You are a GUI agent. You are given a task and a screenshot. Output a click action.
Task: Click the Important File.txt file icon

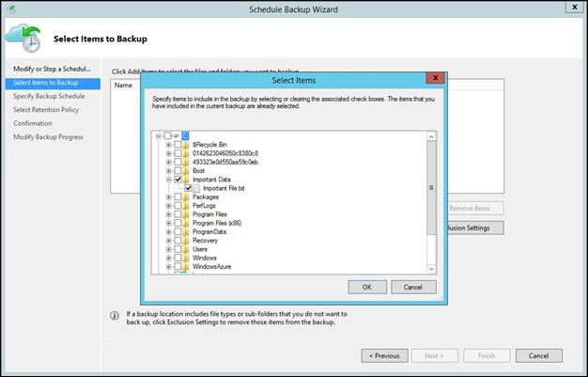pos(196,188)
